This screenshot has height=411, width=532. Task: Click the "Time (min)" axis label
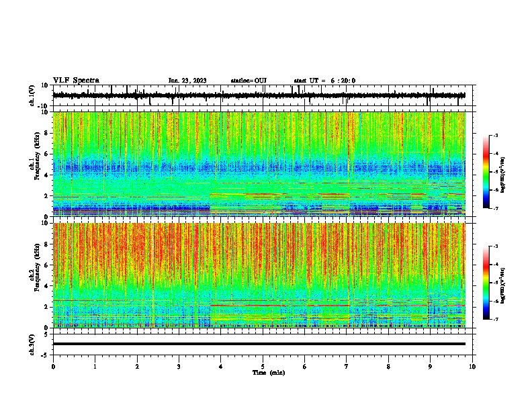pyautogui.click(x=269, y=373)
